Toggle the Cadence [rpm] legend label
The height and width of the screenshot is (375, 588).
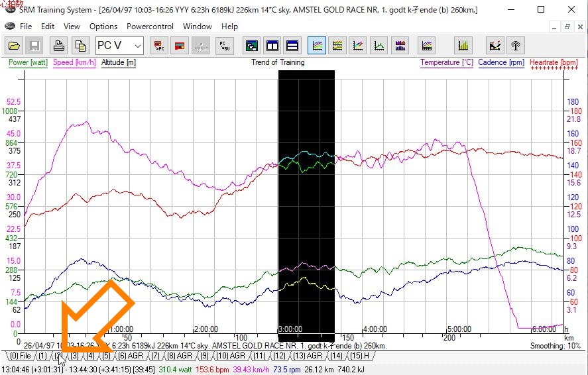(x=501, y=63)
